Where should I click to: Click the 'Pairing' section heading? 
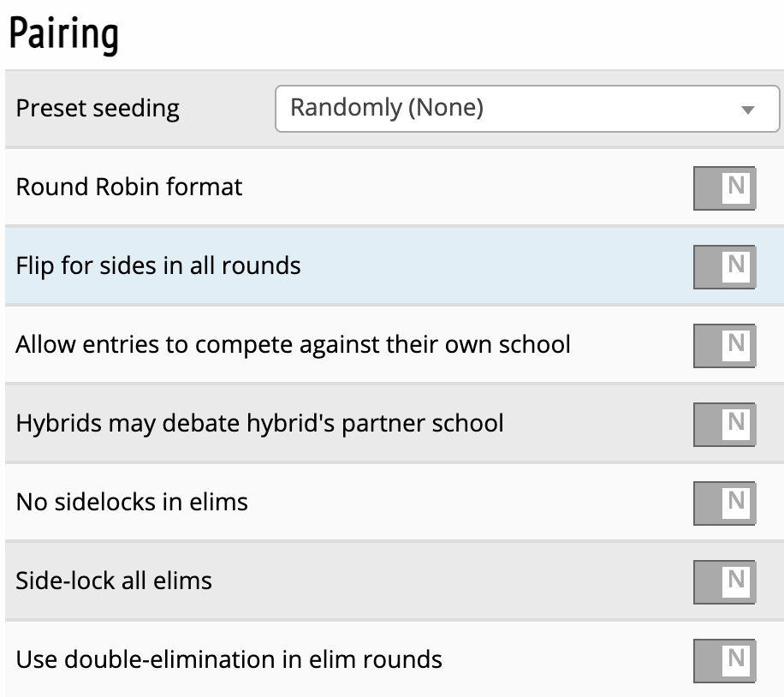[x=63, y=34]
